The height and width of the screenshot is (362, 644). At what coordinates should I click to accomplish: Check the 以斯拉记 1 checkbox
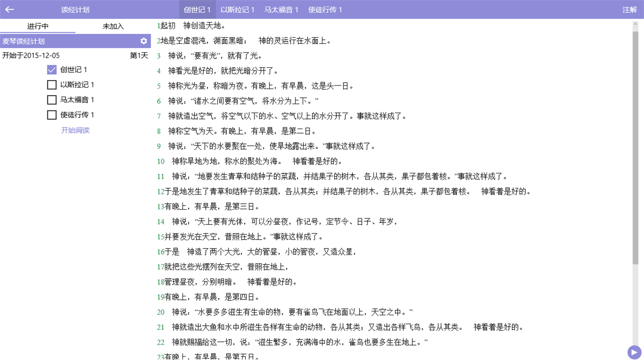[x=52, y=85]
